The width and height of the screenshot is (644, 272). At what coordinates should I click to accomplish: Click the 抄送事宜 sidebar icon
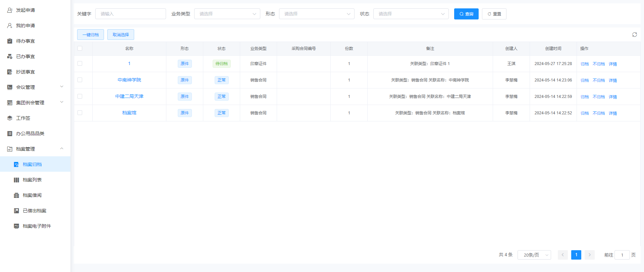click(10, 72)
